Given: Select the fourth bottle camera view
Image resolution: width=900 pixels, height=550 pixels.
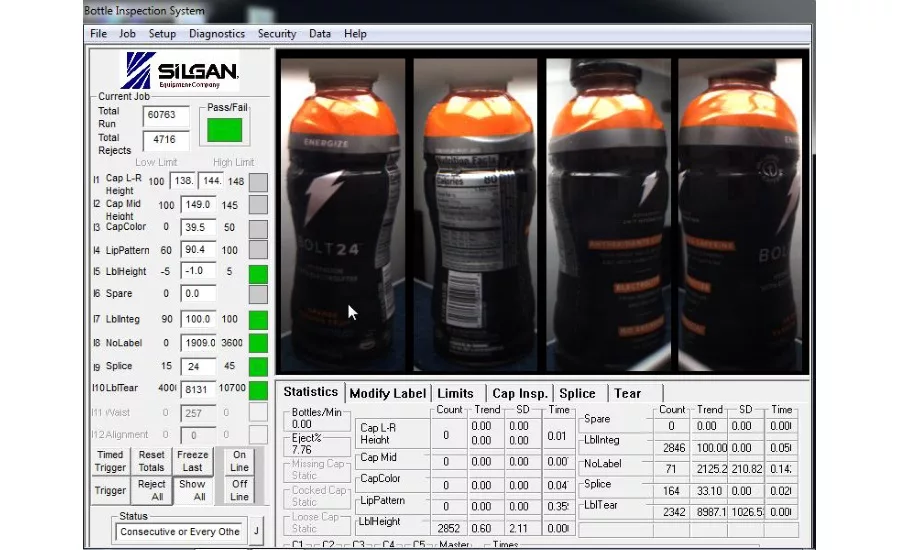Looking at the screenshot, I should [739, 214].
